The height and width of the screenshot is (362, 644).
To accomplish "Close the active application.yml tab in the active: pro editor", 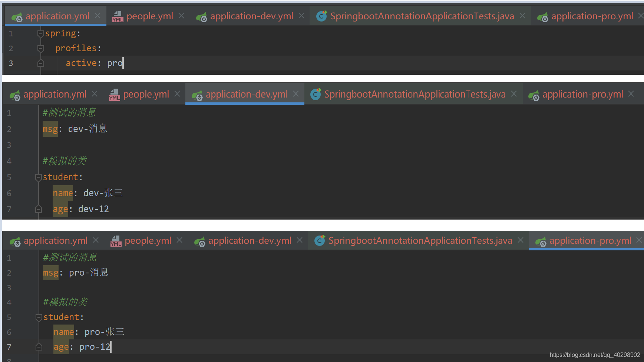I will 98,16.
